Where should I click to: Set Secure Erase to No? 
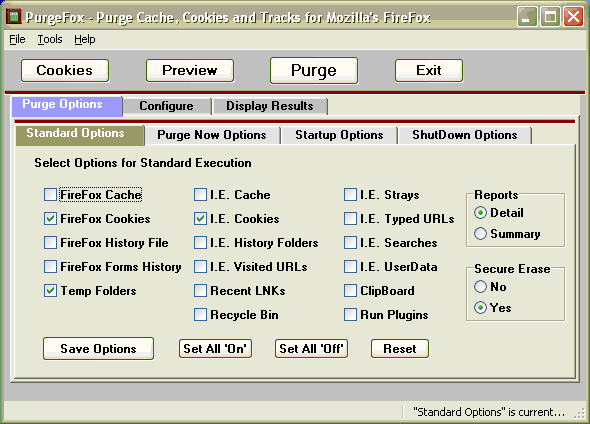[481, 287]
